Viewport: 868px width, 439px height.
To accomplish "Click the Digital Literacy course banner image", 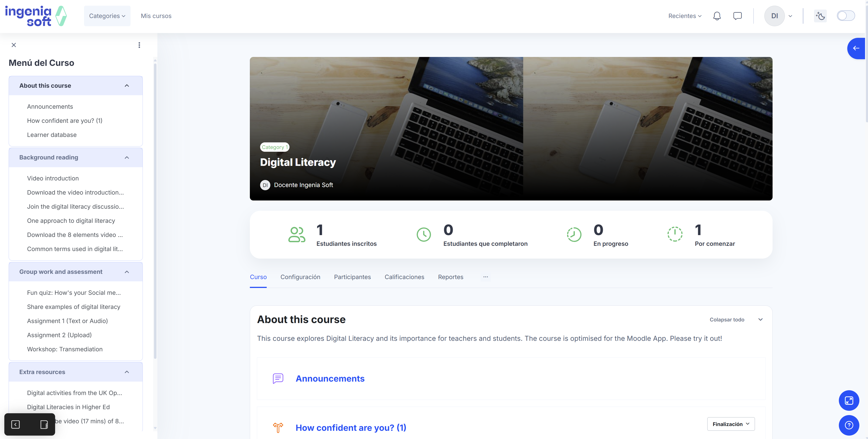I will pyautogui.click(x=511, y=129).
